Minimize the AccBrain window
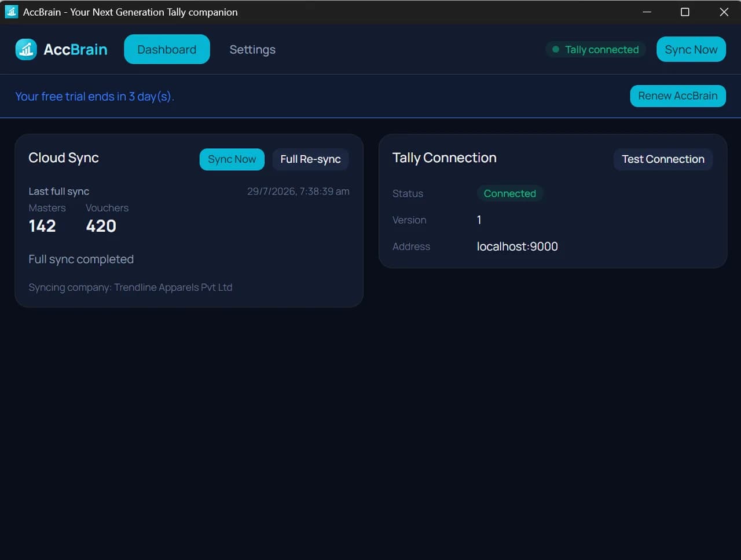Screen dimensions: 741x560 pyautogui.click(x=647, y=12)
